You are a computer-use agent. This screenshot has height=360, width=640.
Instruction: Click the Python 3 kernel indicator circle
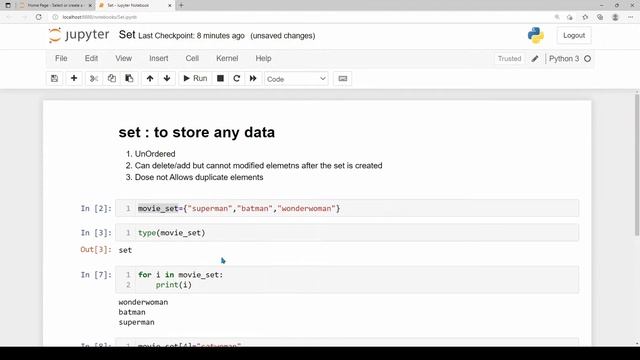[587, 59]
